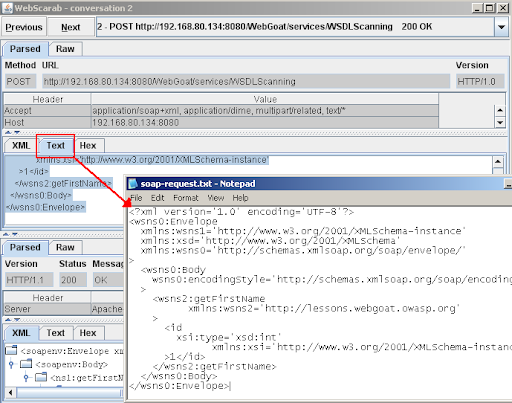The height and width of the screenshot is (403, 512).
Task: Click splitter arrows above response Parsed tab
Action: point(10,235)
